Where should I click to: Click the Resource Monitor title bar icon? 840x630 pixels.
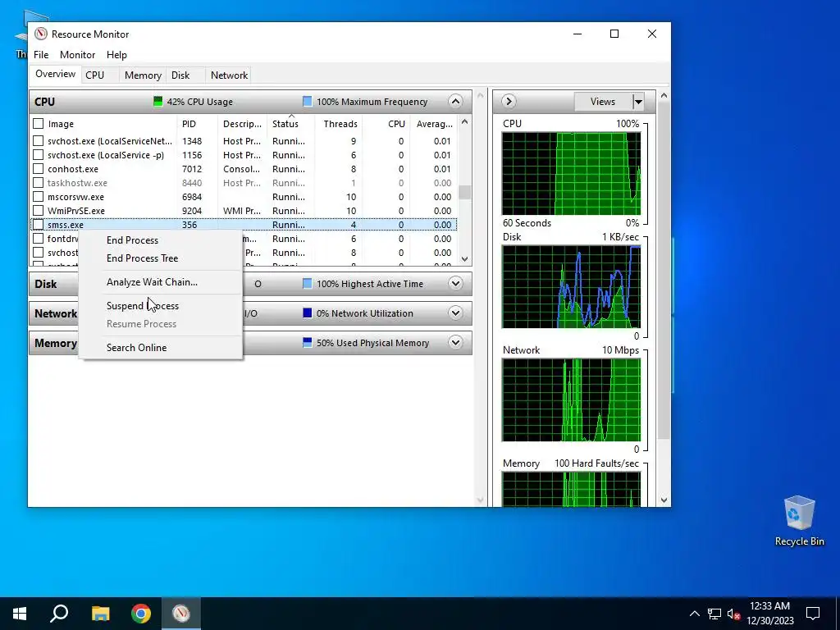[41, 34]
